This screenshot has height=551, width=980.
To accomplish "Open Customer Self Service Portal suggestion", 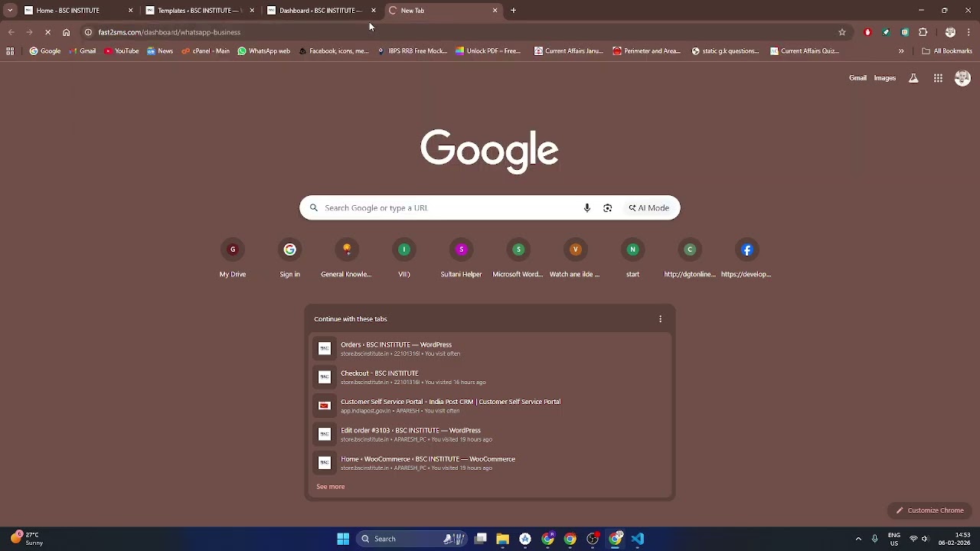I will [490, 406].
